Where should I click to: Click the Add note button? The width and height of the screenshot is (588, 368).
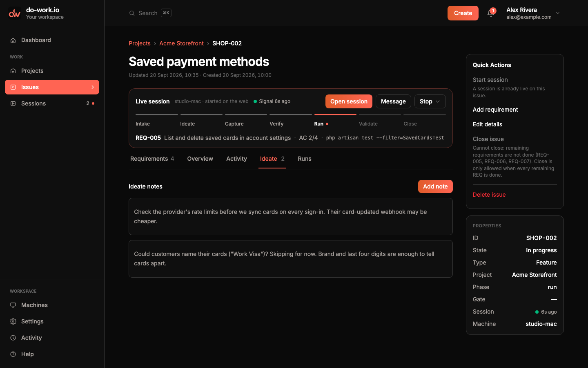coord(435,186)
